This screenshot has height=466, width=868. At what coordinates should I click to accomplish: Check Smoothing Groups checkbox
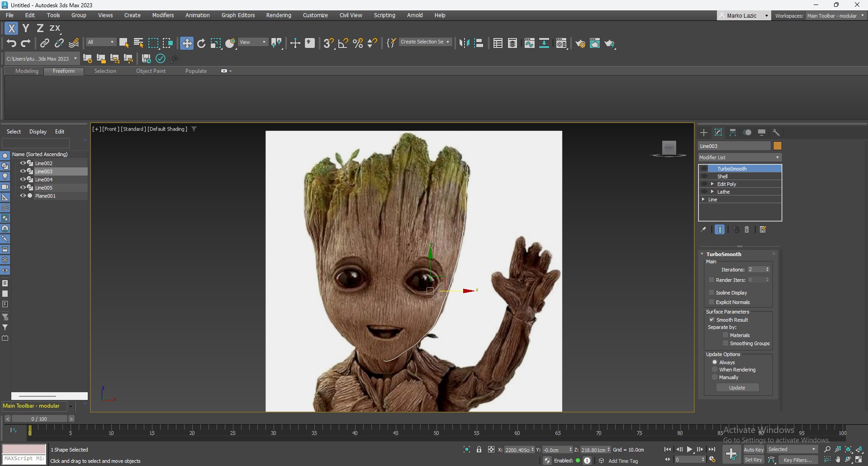click(726, 343)
